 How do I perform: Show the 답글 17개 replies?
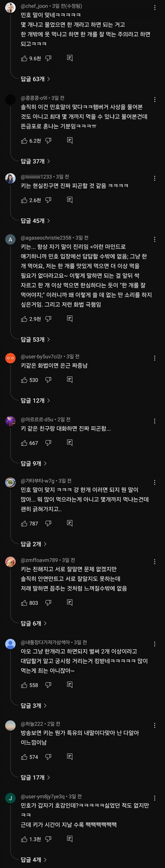pyautogui.click(x=35, y=777)
